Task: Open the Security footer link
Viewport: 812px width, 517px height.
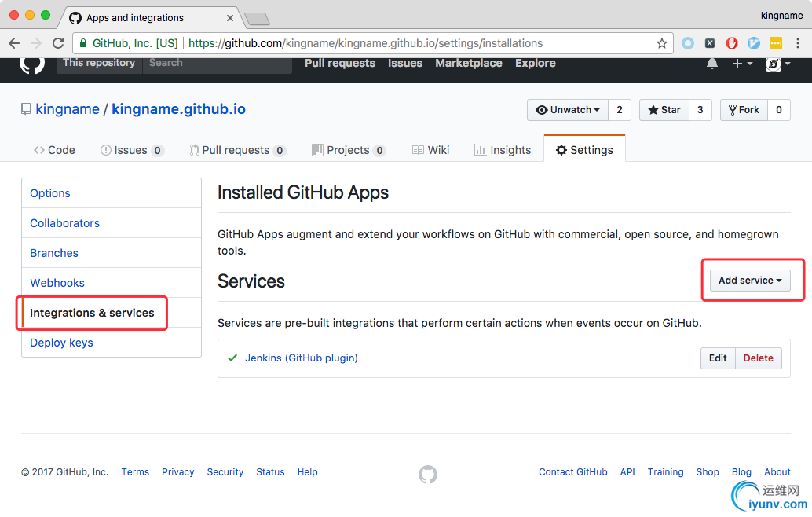Action: click(225, 472)
